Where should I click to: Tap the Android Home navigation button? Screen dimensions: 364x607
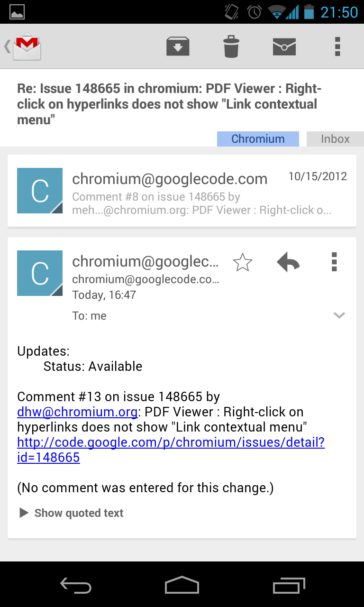coord(182,585)
